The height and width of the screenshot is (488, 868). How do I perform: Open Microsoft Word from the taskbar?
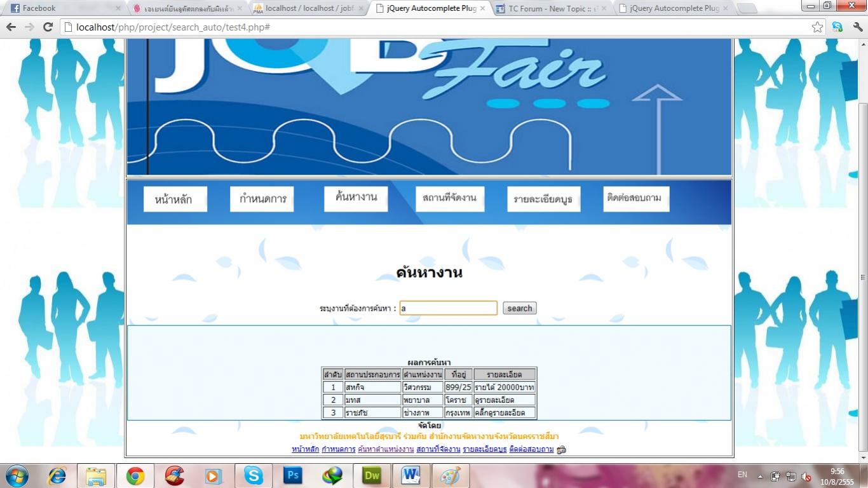tap(410, 476)
